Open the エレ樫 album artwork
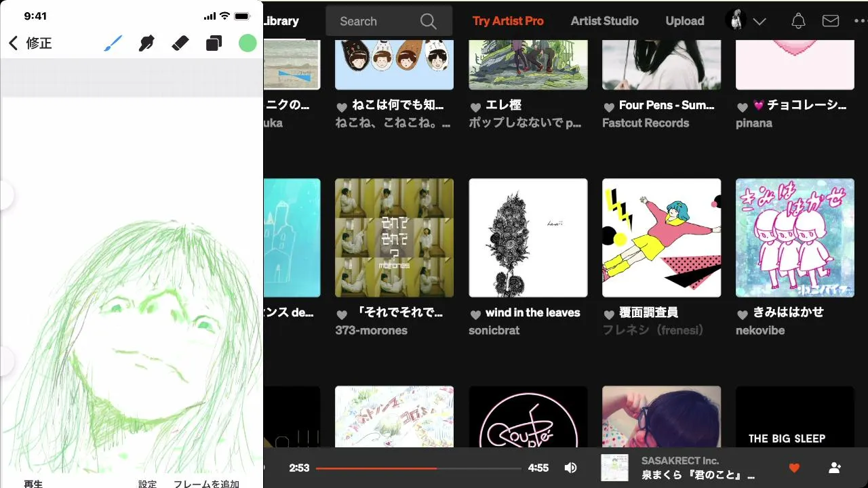 click(x=528, y=64)
